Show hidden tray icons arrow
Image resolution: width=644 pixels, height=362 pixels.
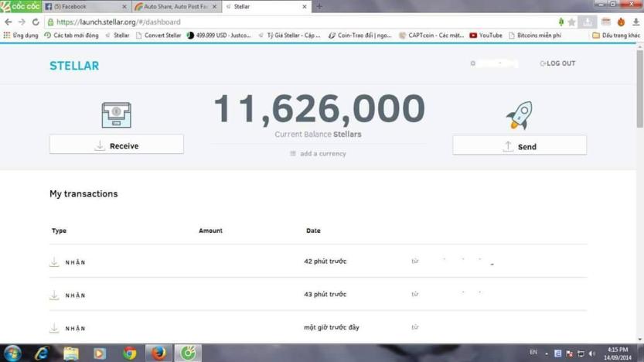pyautogui.click(x=547, y=353)
